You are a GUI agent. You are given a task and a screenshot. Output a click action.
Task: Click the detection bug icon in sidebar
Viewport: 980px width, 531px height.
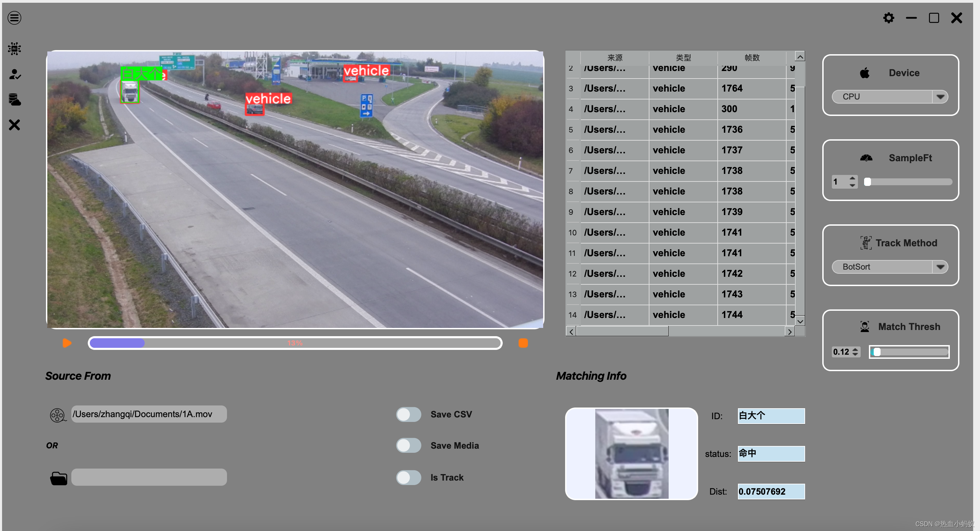(14, 49)
